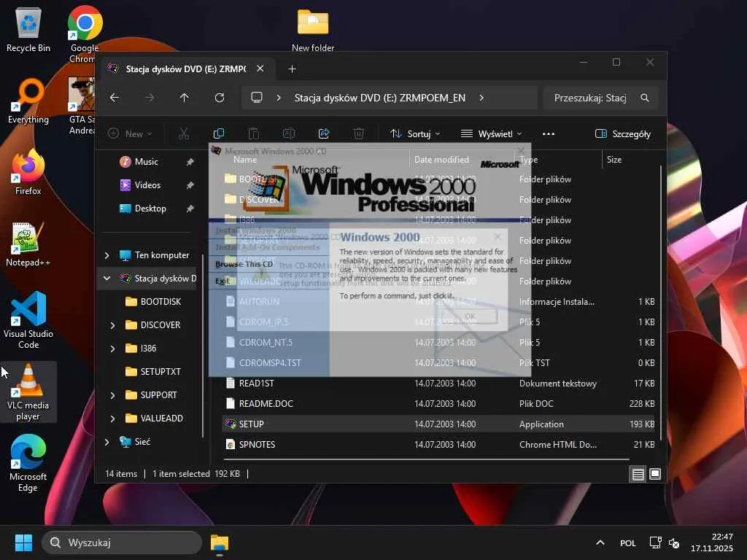This screenshot has width=747, height=560.
Task: Open the Sortuj dropdown
Action: [415, 134]
